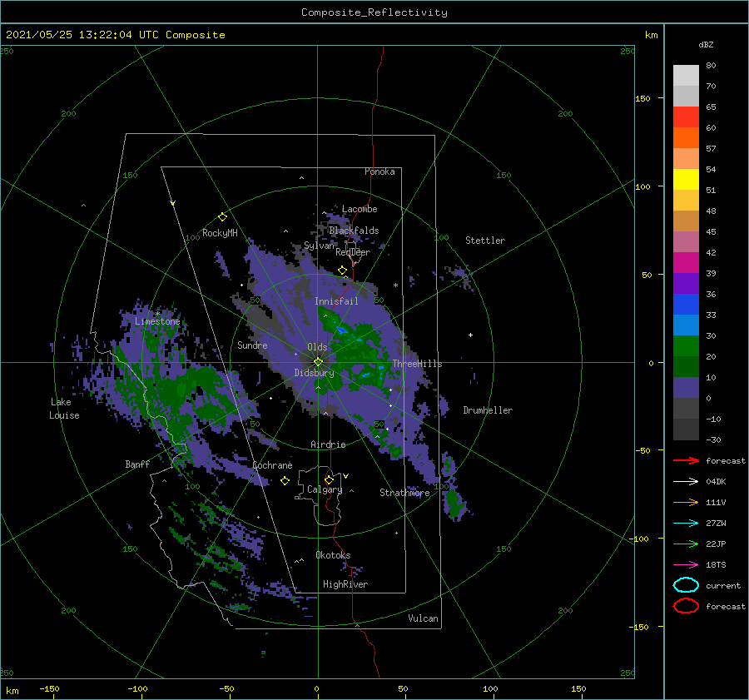The height and width of the screenshot is (700, 749).
Task: Click the Innisfail label
Action: (x=336, y=301)
